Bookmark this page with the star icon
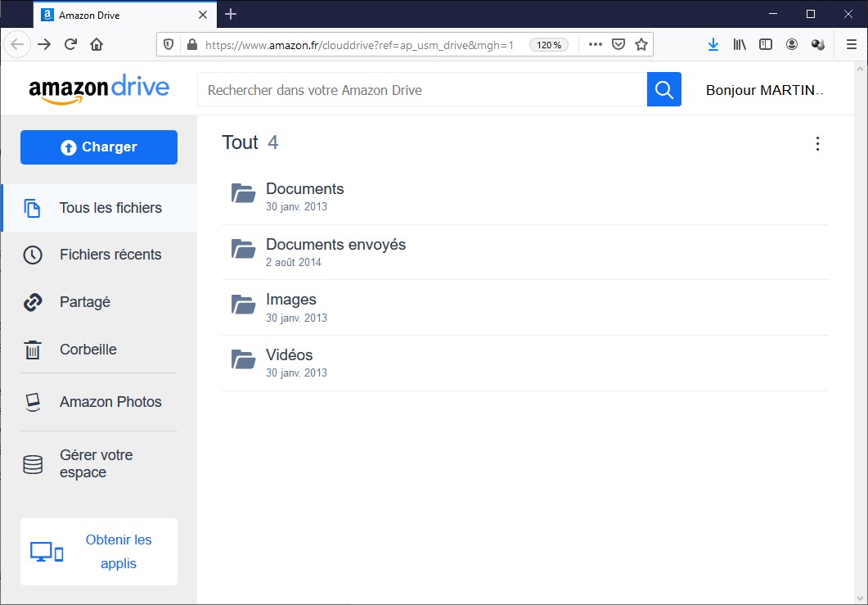Image resolution: width=868 pixels, height=605 pixels. [x=641, y=44]
